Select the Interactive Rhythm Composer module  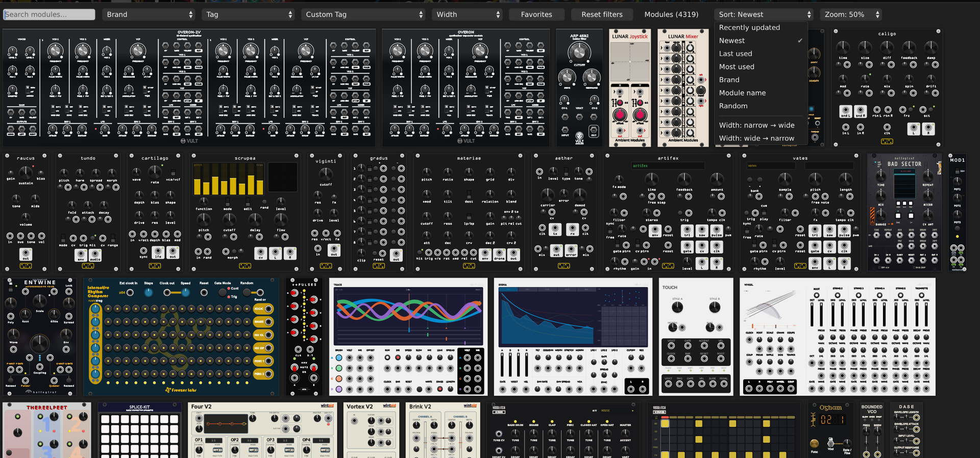coord(181,337)
